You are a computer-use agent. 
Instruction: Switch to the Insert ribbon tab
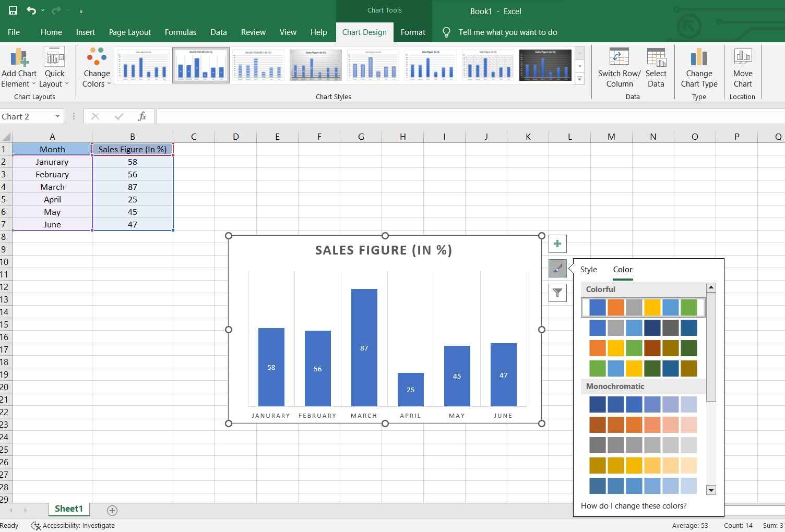[86, 32]
